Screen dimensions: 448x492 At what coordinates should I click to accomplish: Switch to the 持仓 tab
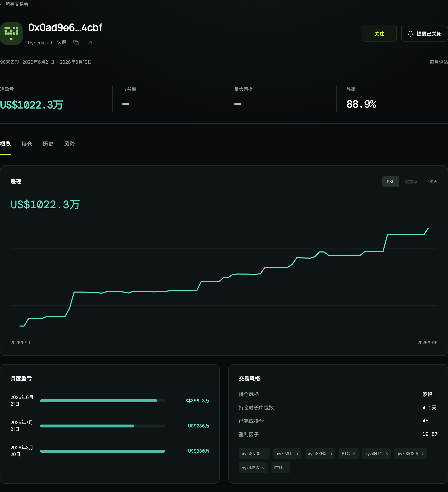click(27, 144)
